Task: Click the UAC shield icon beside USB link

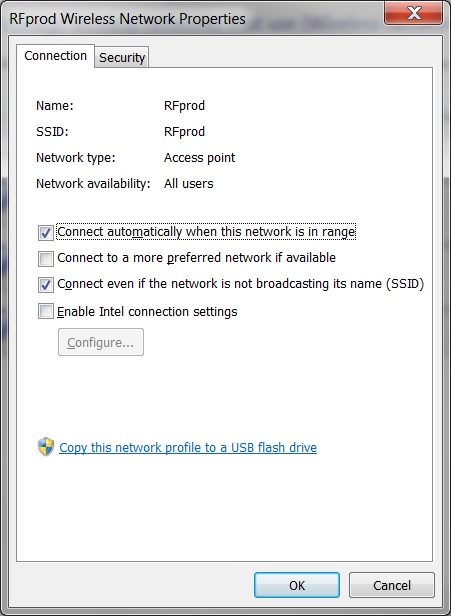Action: 46,447
